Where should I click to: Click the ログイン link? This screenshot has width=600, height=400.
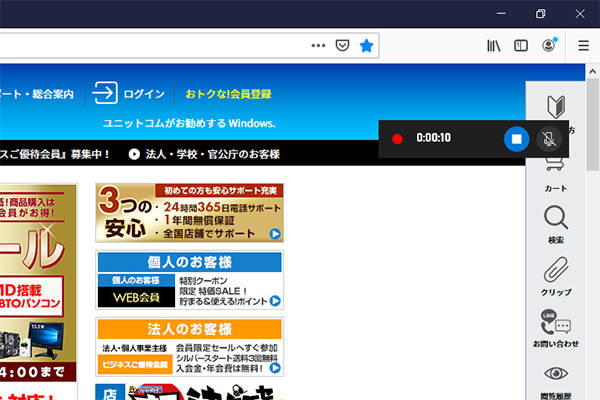[x=144, y=94]
